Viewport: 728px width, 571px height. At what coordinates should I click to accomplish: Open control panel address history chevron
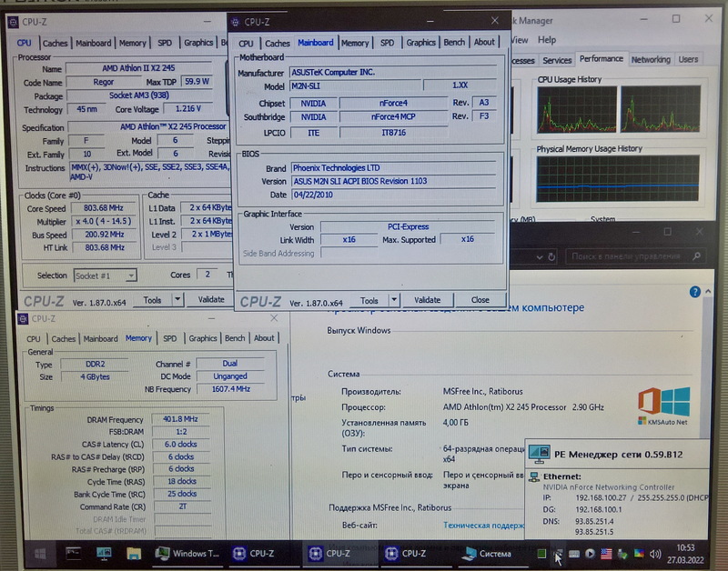point(539,256)
